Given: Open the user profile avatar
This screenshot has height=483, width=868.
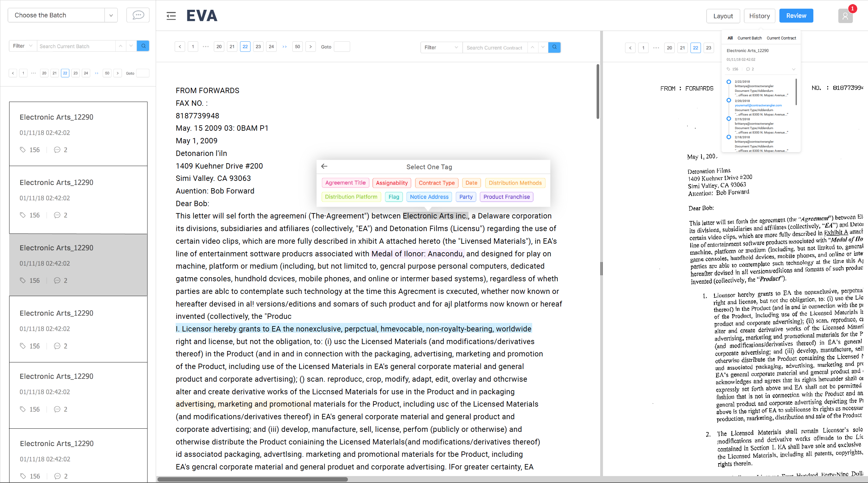Looking at the screenshot, I should point(845,16).
